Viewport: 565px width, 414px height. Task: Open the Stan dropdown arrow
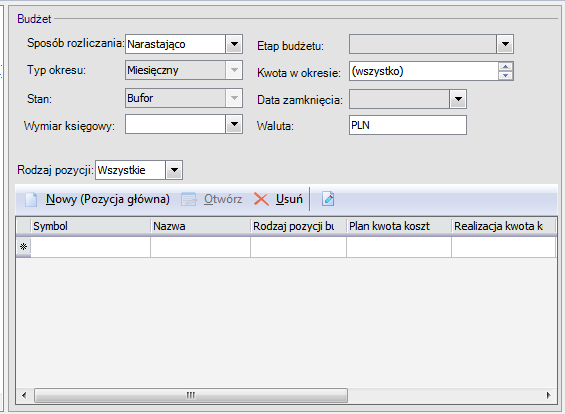coord(234,98)
